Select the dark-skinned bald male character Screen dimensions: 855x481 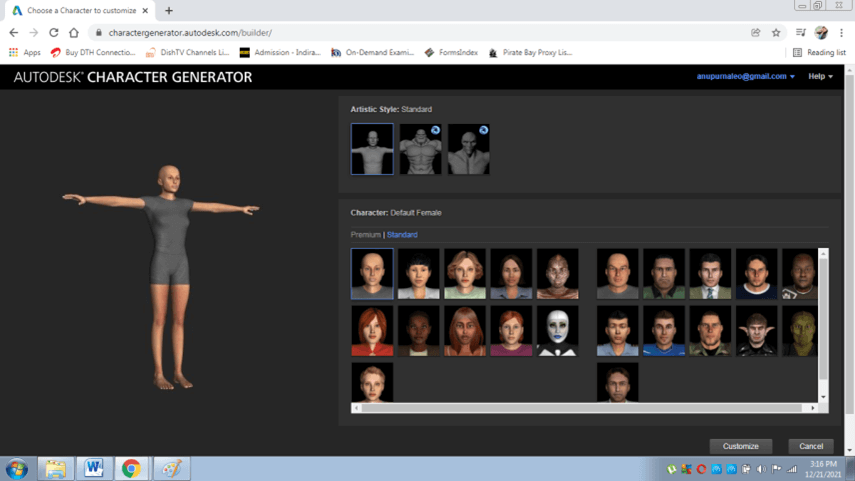click(800, 274)
